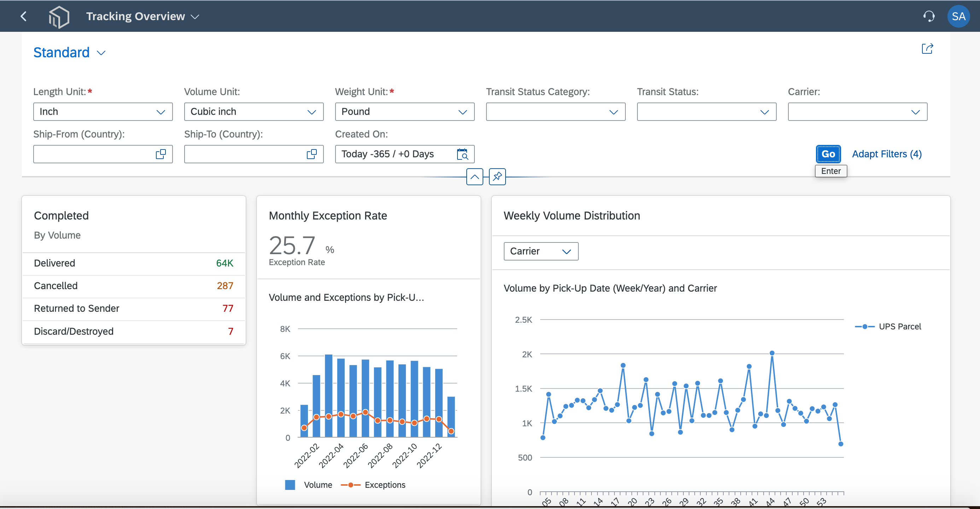Screen dimensions: 980x509
Task: Toggle Exceptions legend marker
Action: (350, 485)
